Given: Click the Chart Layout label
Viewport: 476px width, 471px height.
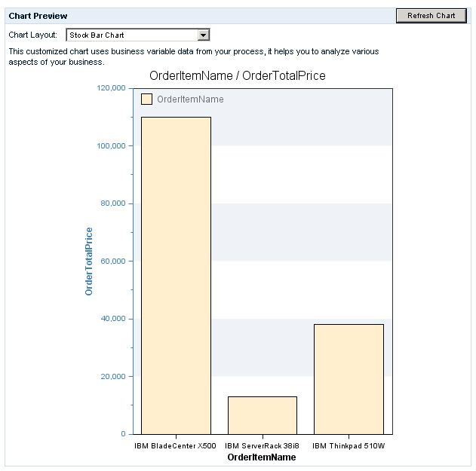Looking at the screenshot, I should (32, 35).
